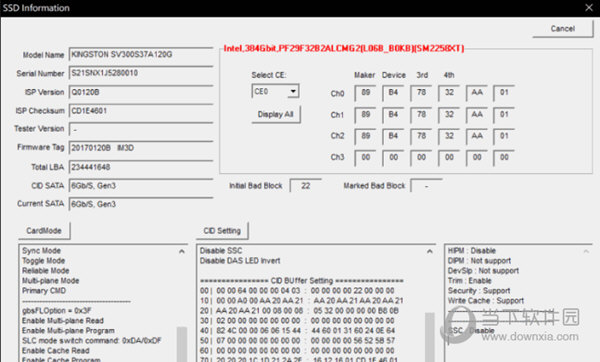Click the Initial Bad Block value field
Image resolution: width=600 pixels, height=362 pixels.
click(305, 186)
